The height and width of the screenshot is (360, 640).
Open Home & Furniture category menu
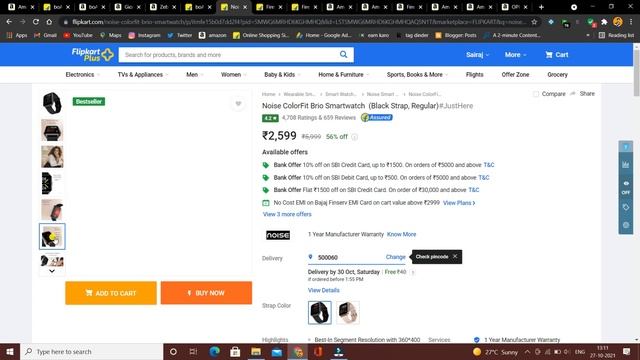(x=343, y=75)
